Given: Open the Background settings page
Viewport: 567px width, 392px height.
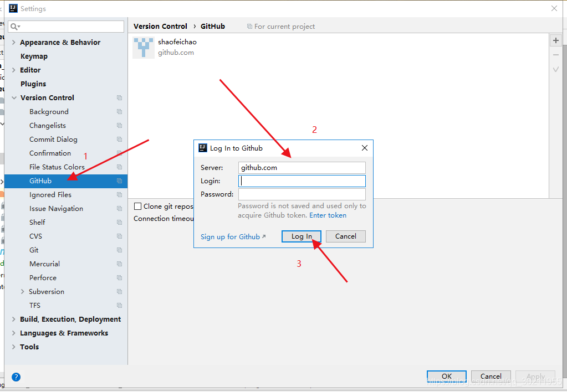Looking at the screenshot, I should (49, 112).
